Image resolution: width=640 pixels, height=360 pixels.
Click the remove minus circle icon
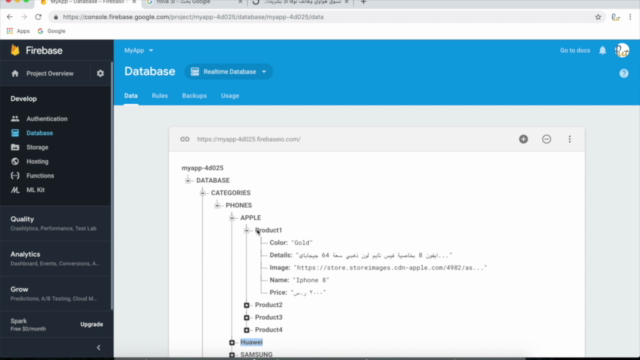tap(547, 139)
